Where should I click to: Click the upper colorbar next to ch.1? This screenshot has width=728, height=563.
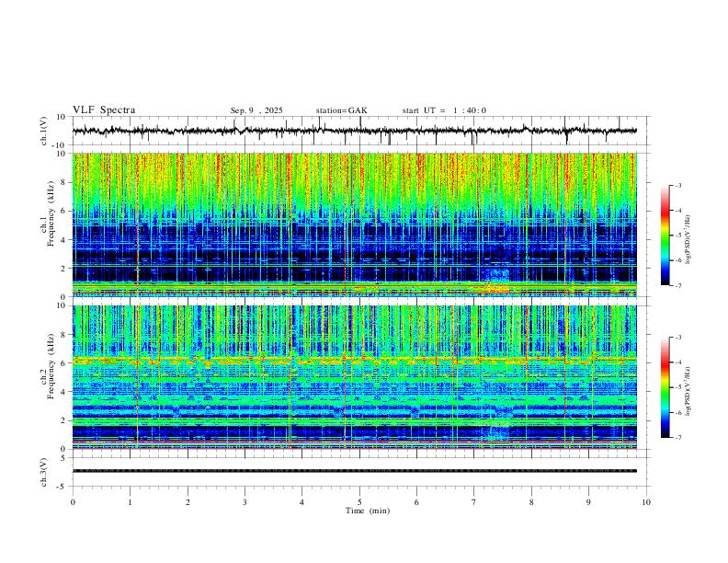(x=665, y=236)
